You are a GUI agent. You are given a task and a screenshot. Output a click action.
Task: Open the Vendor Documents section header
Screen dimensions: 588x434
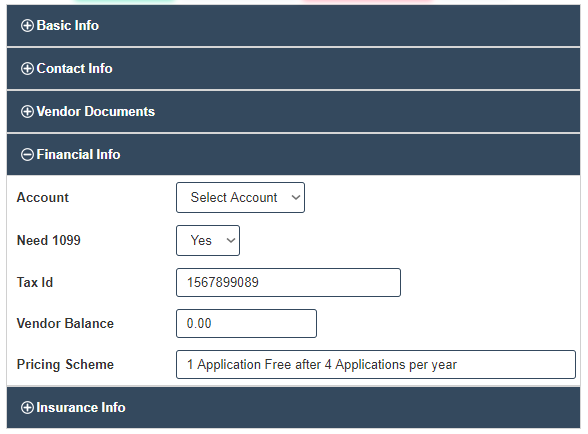[293, 112]
